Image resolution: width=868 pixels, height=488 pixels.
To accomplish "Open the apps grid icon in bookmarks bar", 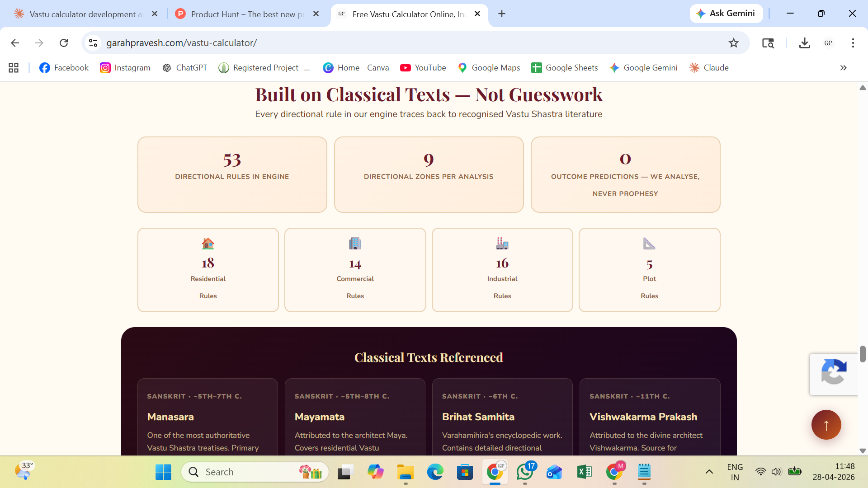I will [14, 68].
